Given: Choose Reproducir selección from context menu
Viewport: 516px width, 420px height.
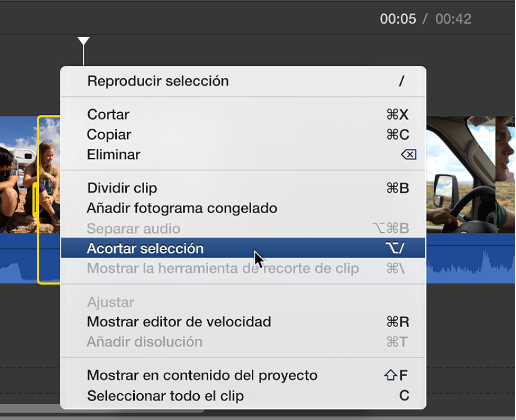Looking at the screenshot, I should pyautogui.click(x=243, y=81).
